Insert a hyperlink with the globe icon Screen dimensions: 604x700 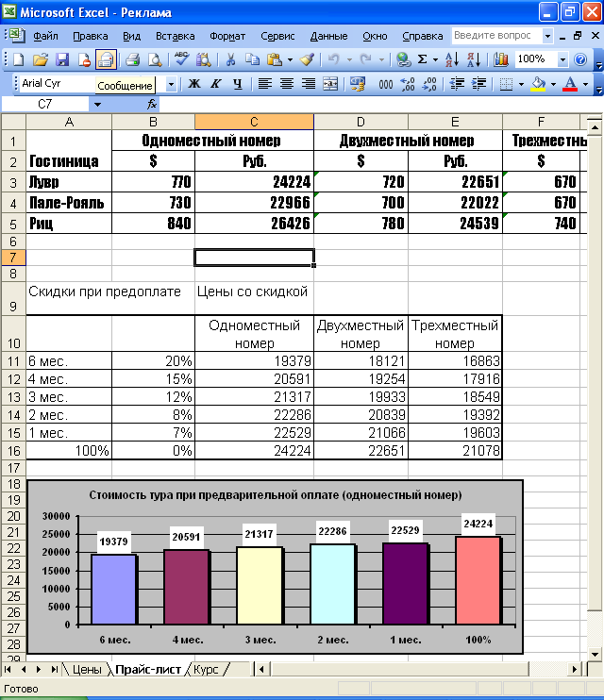403,59
